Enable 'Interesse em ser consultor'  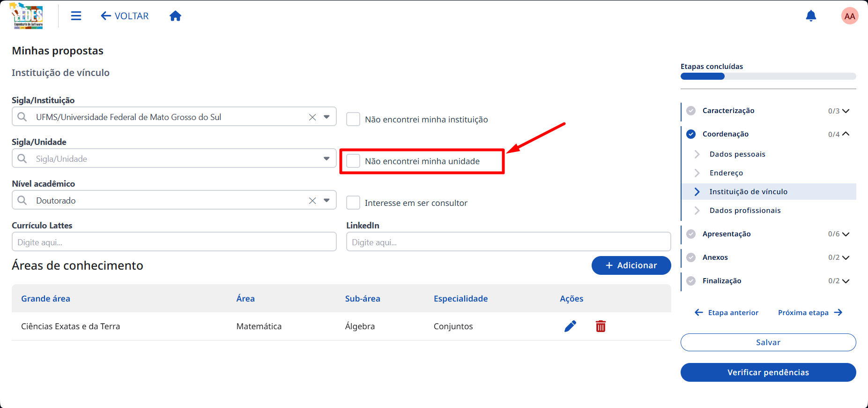point(353,203)
